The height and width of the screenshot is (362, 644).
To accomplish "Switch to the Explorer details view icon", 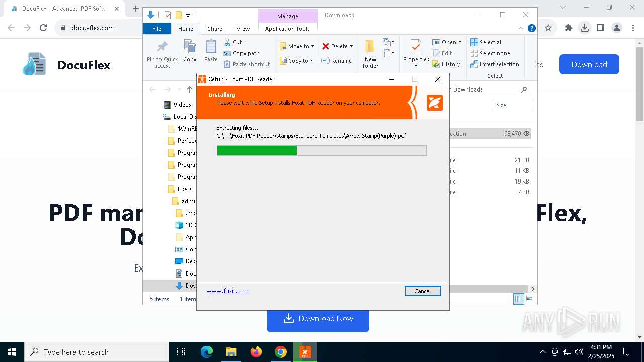I will 518,299.
